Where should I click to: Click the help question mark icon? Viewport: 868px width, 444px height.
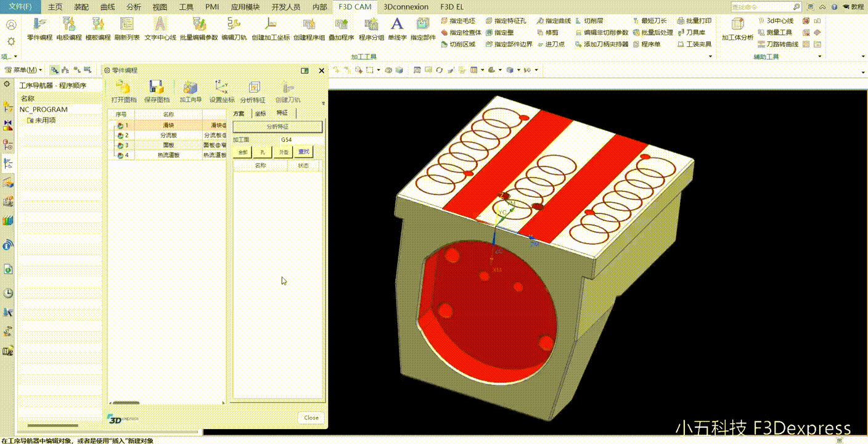[835, 7]
